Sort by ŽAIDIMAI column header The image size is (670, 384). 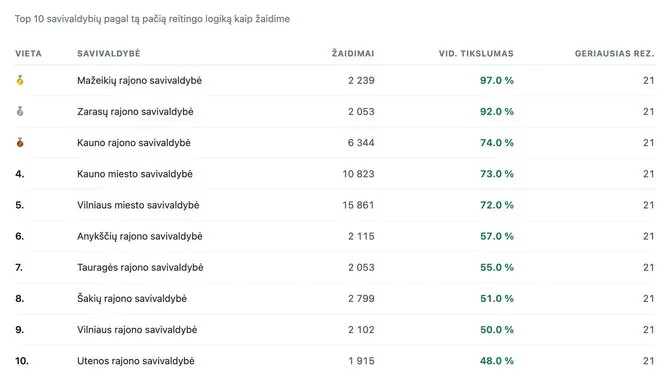click(x=353, y=53)
